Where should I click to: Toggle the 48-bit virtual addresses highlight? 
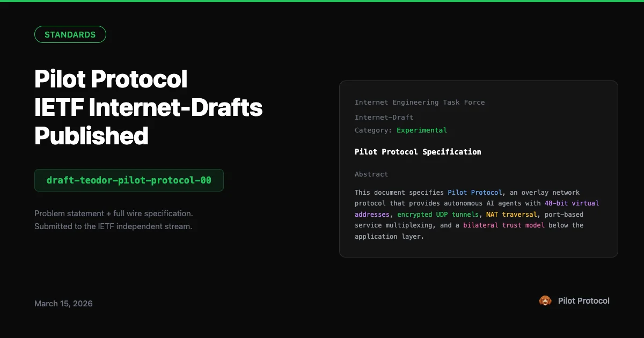coord(570,203)
